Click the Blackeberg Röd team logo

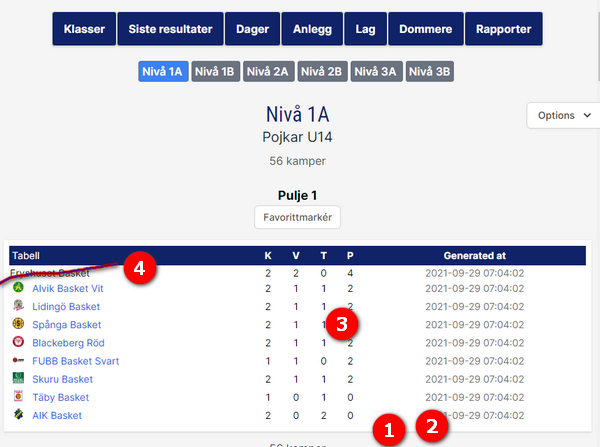[x=18, y=341]
